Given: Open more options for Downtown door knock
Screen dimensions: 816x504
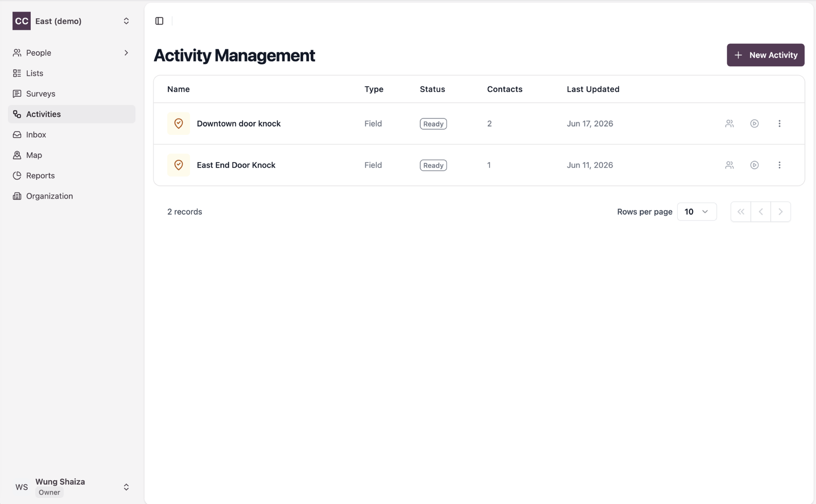Looking at the screenshot, I should tap(779, 124).
